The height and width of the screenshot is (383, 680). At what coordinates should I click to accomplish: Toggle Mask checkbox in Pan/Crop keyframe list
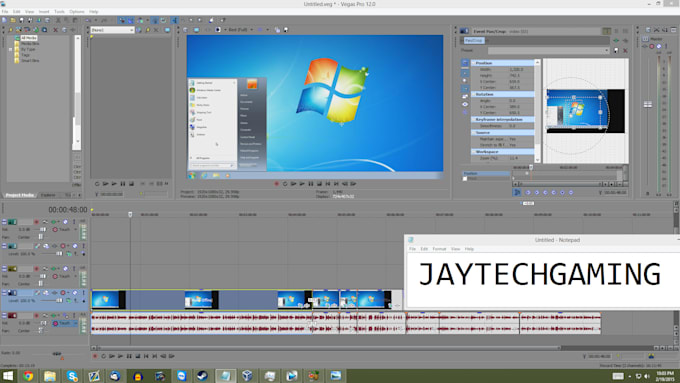pyautogui.click(x=465, y=179)
